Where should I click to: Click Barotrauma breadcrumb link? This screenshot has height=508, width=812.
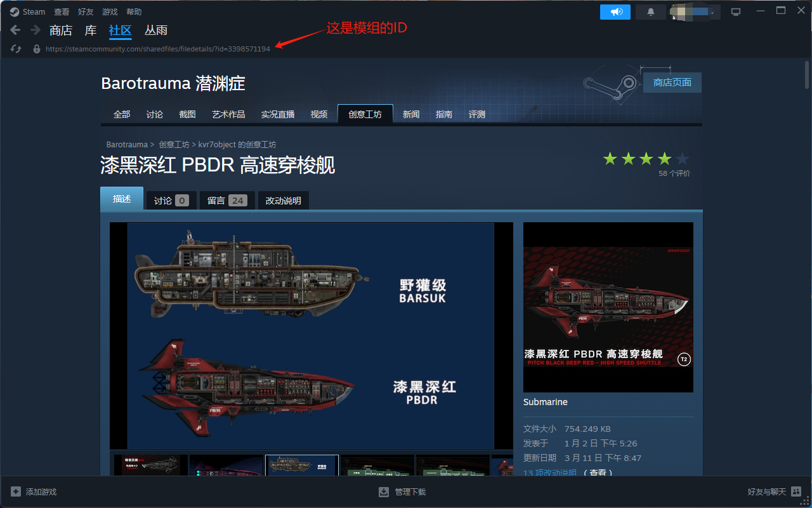tap(127, 145)
